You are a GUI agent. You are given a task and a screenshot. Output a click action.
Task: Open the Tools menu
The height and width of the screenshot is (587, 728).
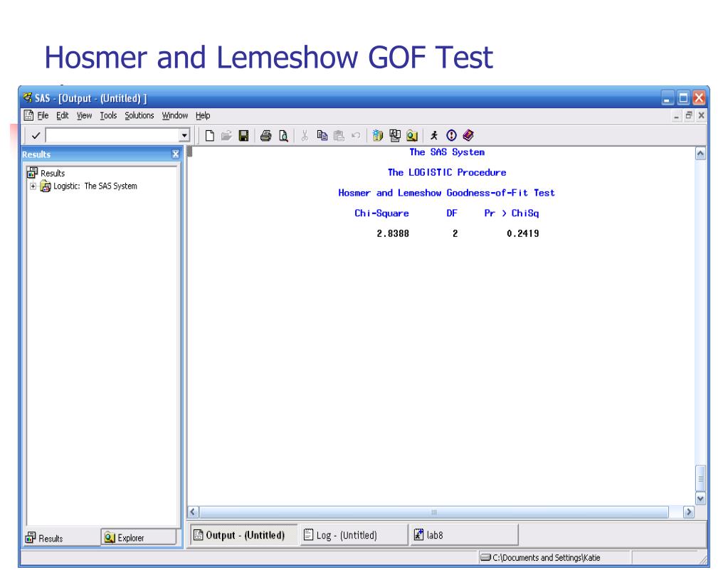click(108, 115)
